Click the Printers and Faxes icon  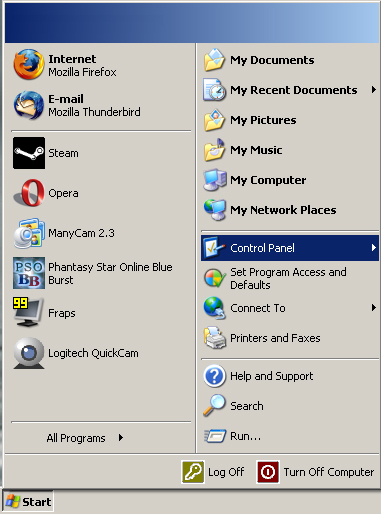pyautogui.click(x=215, y=338)
